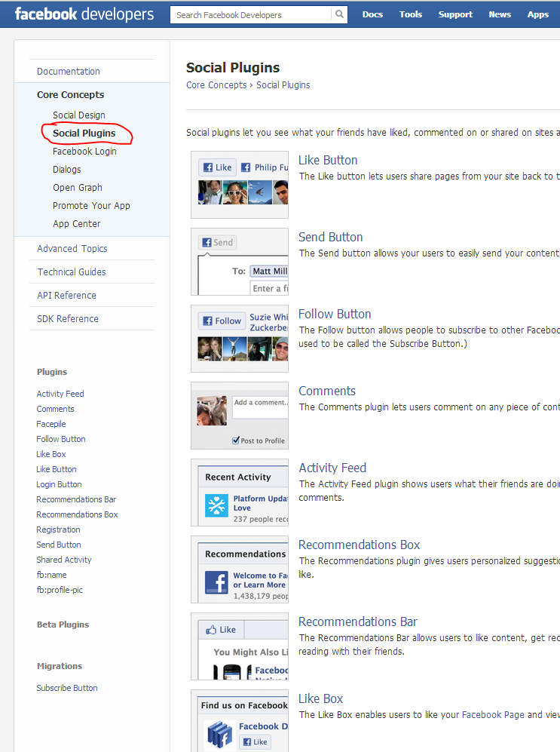The image size is (560, 752).
Task: Expand Technical Guides section
Action: click(72, 272)
